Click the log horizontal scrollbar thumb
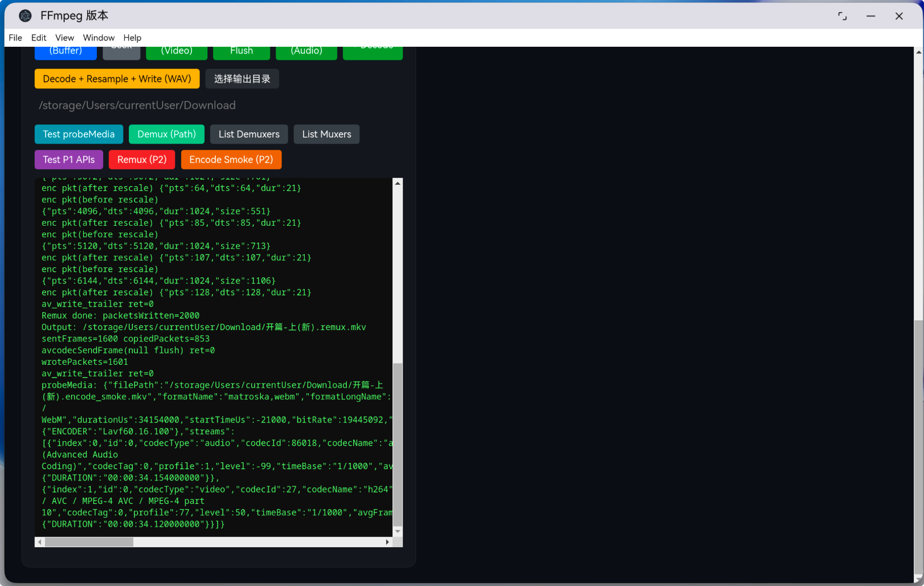The image size is (924, 586). [89, 542]
